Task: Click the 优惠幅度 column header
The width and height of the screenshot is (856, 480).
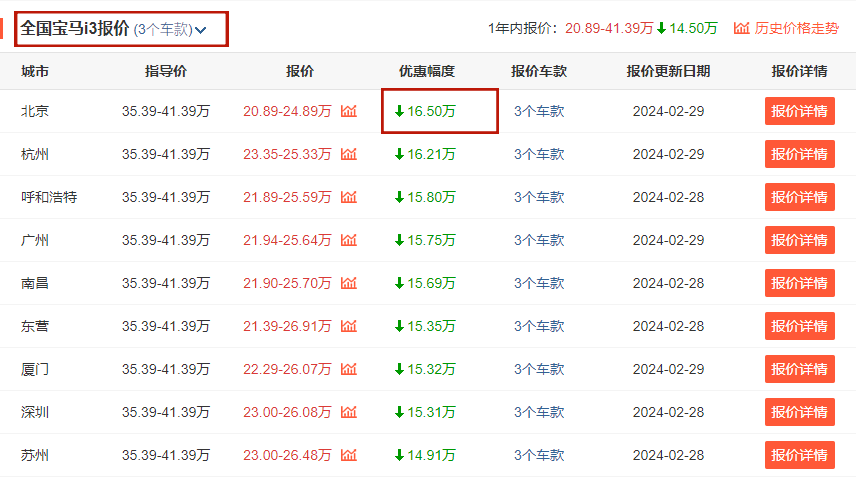Action: tap(427, 72)
